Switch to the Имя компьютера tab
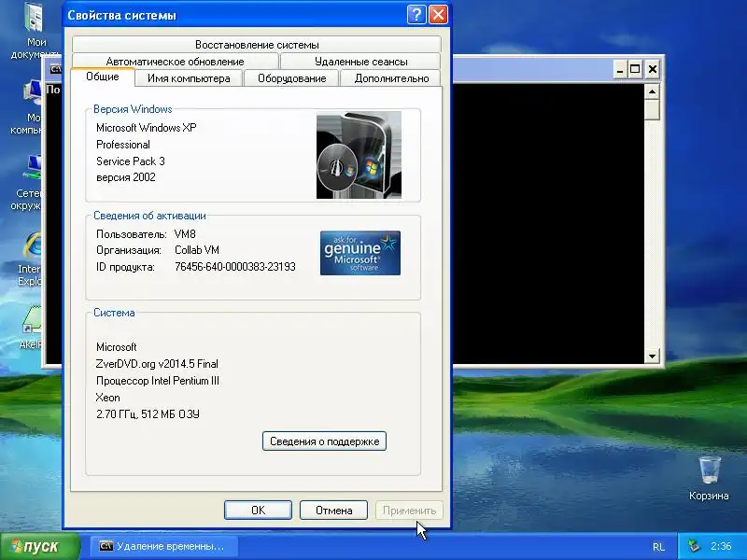Viewport: 747px width, 560px height. coord(189,78)
